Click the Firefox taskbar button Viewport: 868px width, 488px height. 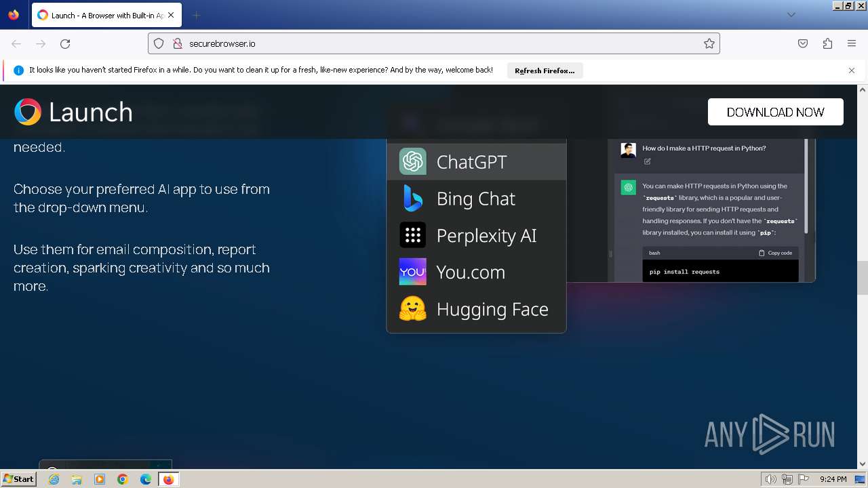(x=168, y=479)
